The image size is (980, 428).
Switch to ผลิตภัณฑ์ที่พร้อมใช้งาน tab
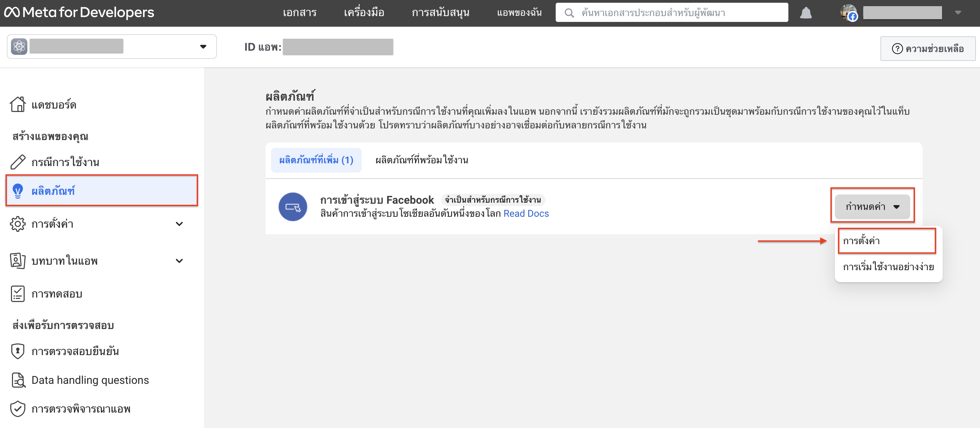coord(422,160)
